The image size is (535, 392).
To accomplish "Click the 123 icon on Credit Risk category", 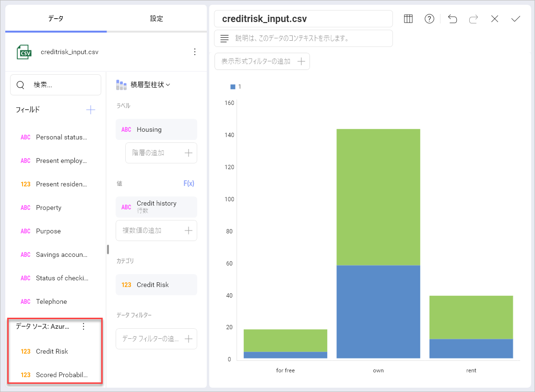I will tap(127, 284).
